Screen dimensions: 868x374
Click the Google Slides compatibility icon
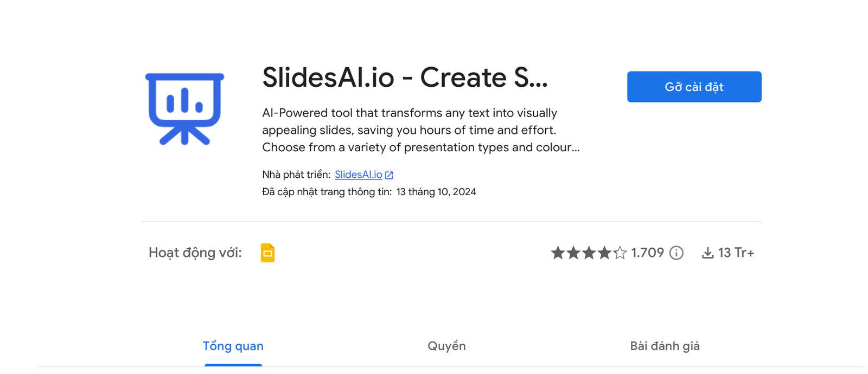267,253
